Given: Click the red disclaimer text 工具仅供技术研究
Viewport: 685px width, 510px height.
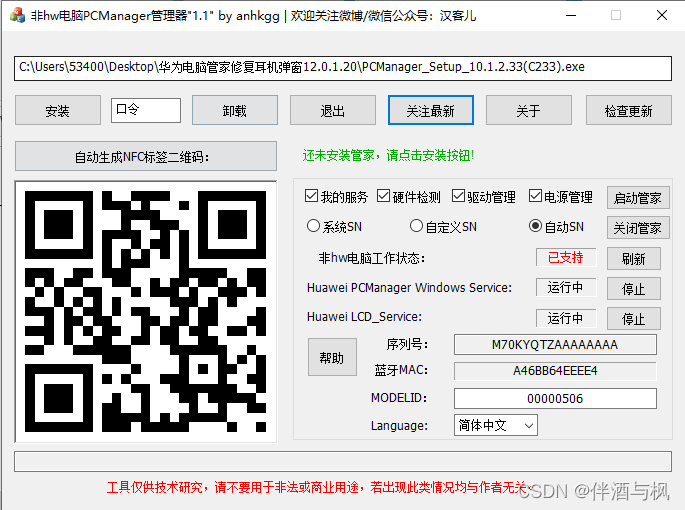Looking at the screenshot, I should click(319, 487).
